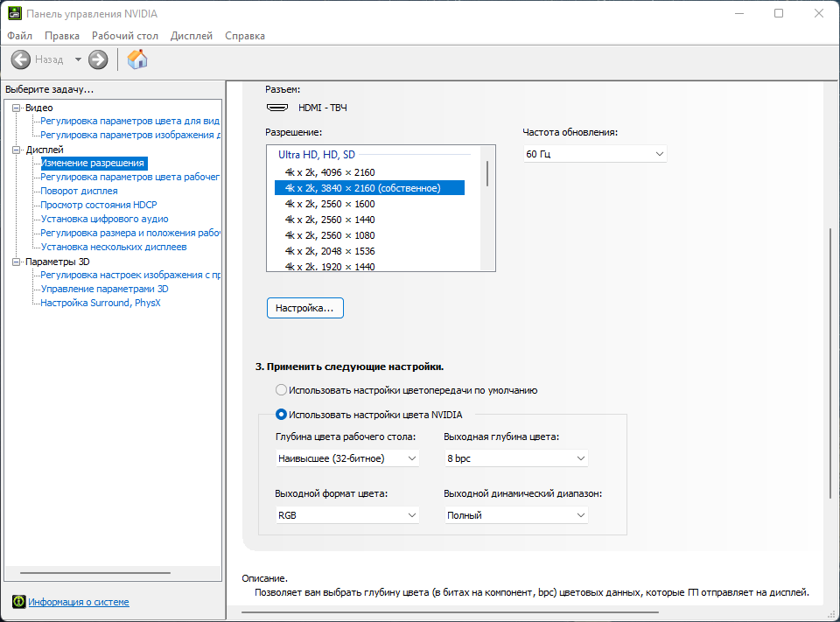This screenshot has width=840, height=622.
Task: Click the HDMI connector icon
Action: (x=277, y=108)
